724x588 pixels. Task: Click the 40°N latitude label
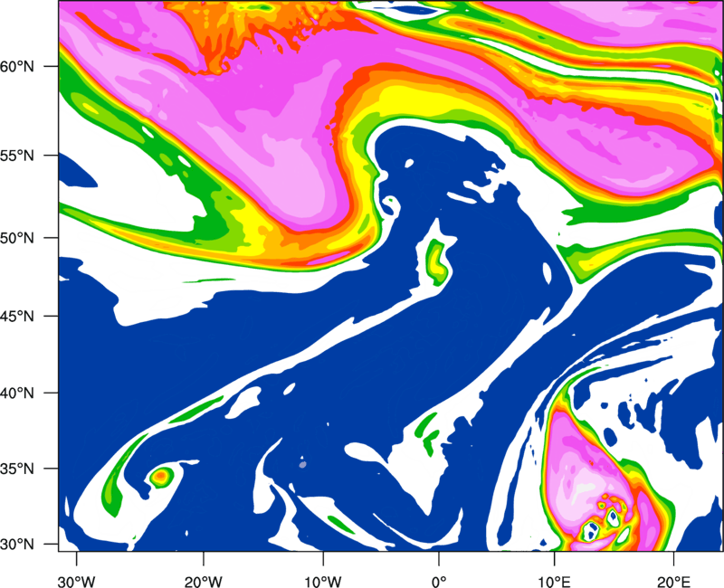17,394
